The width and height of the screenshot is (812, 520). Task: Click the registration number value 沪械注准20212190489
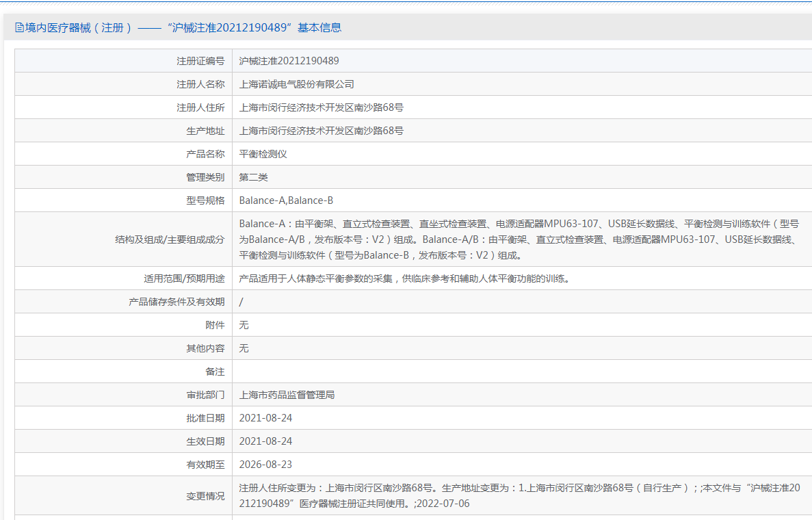(289, 61)
